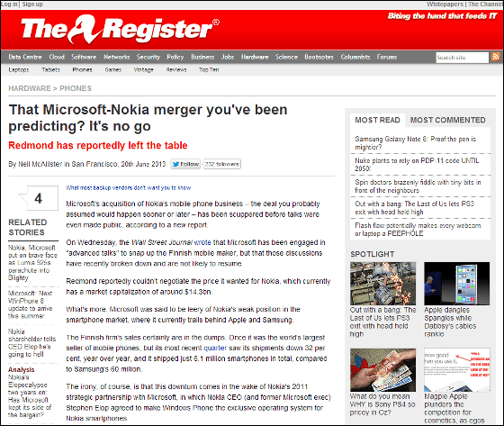Open the Last of Us spotlight thumbnail
The width and height of the screenshot is (504, 426).
click(x=382, y=284)
